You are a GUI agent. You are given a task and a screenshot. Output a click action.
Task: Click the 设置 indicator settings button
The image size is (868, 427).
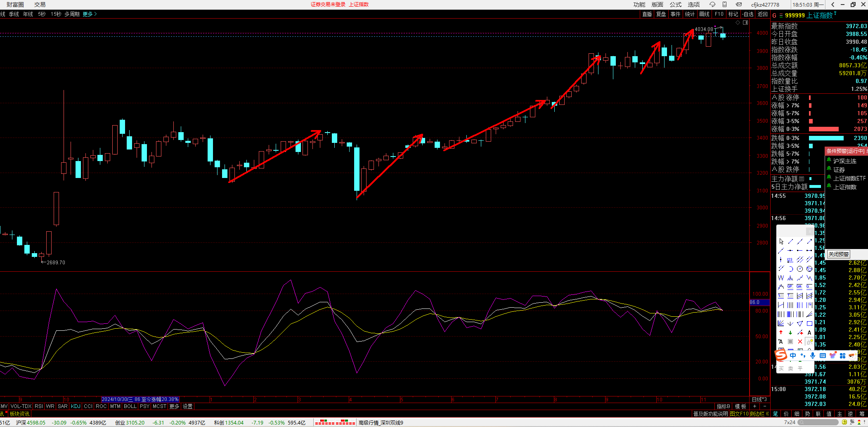[x=188, y=406]
